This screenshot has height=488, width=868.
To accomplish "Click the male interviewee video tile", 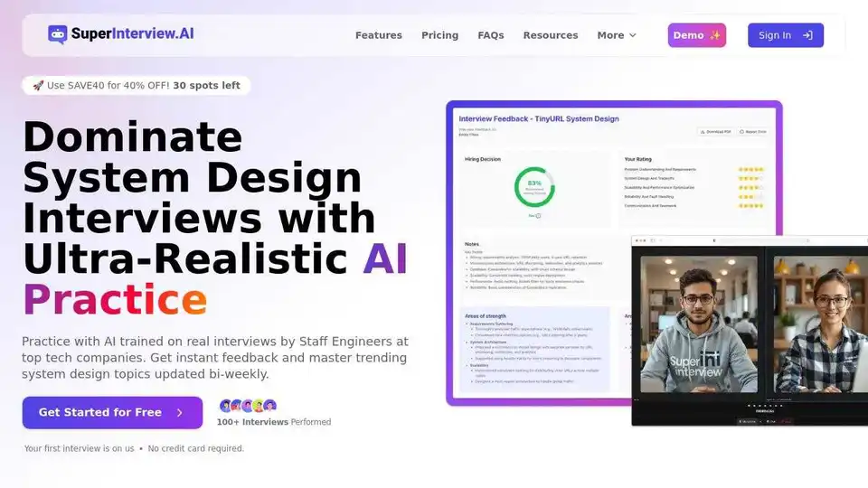I will 699,324.
